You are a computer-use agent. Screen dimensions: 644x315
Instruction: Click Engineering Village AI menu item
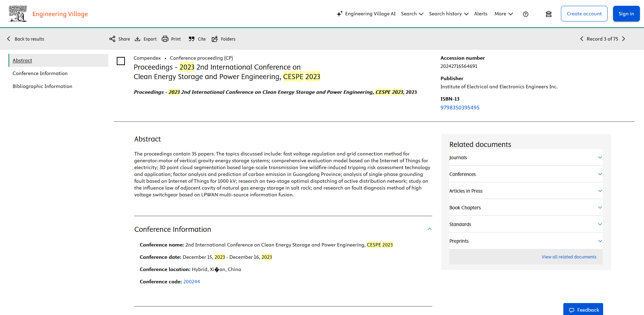370,14
